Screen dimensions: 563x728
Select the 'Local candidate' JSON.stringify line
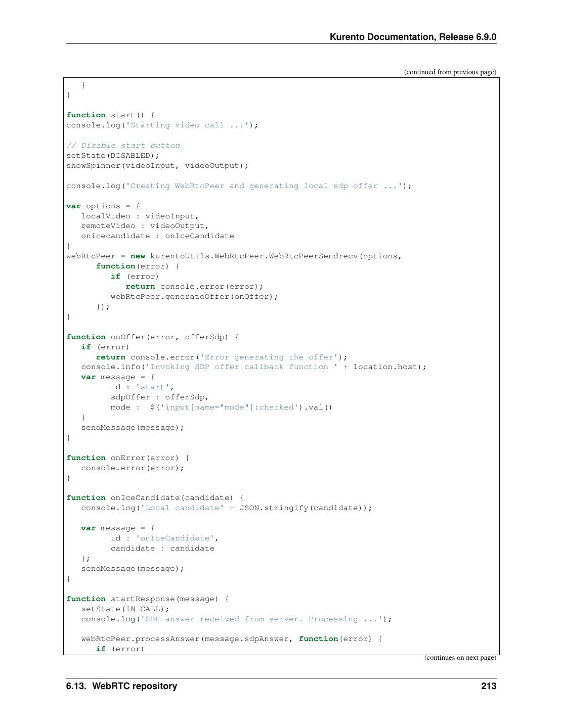click(x=227, y=508)
